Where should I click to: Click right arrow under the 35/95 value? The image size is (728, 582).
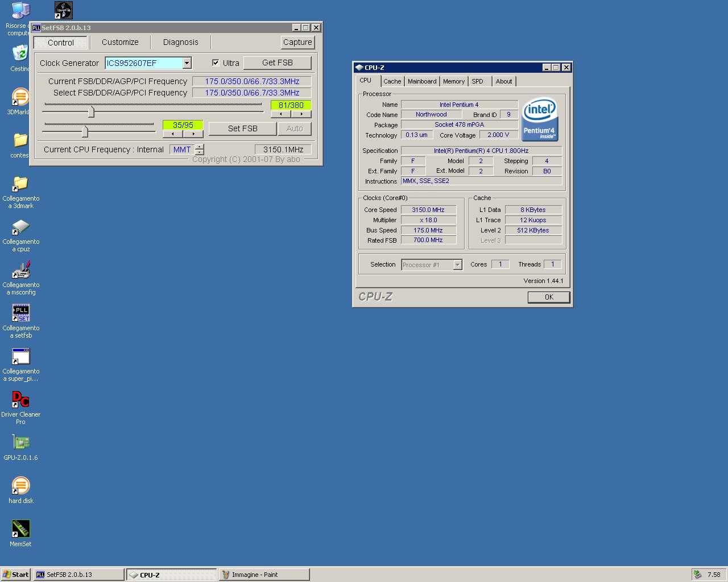point(193,134)
